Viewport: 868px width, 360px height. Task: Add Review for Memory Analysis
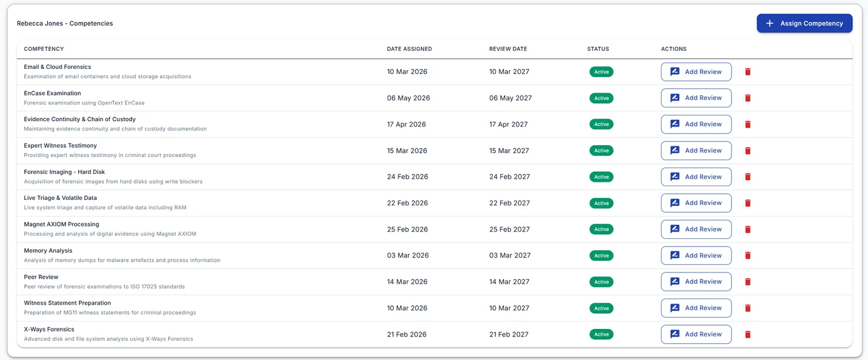click(696, 256)
